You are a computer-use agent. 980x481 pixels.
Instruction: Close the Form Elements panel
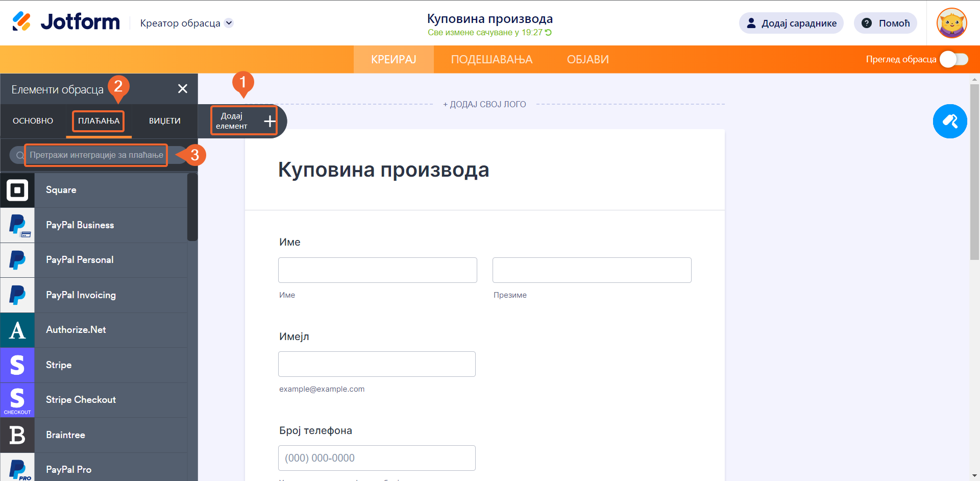click(183, 89)
